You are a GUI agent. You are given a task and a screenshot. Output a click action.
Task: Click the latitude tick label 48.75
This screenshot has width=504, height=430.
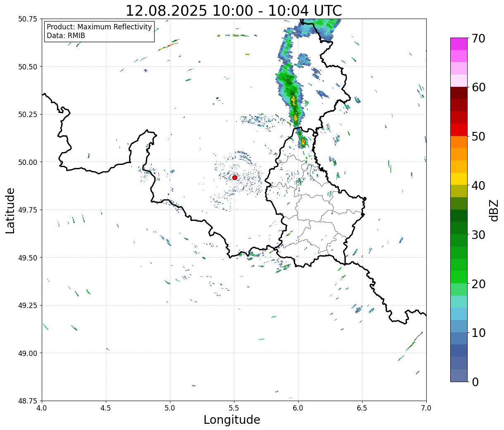click(x=28, y=401)
